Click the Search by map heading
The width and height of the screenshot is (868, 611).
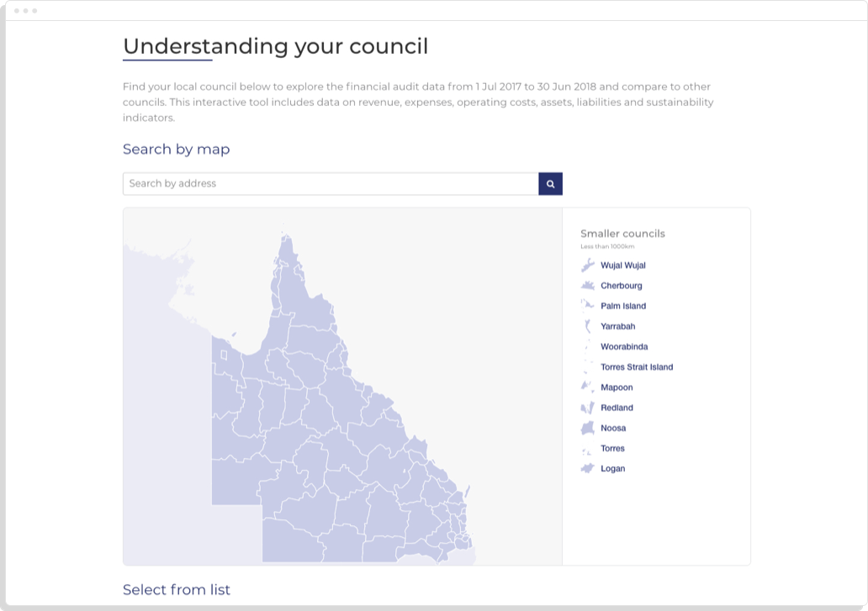coord(176,149)
